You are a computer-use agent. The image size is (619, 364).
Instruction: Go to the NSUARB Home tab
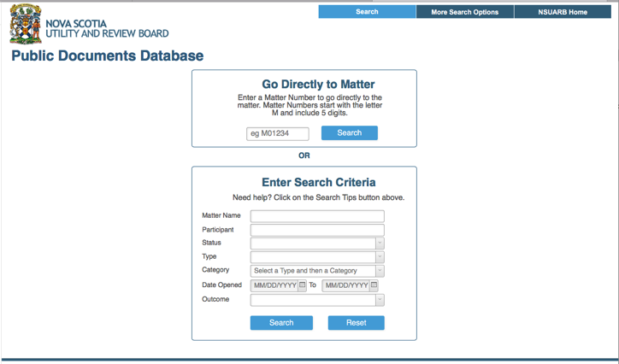(x=563, y=12)
